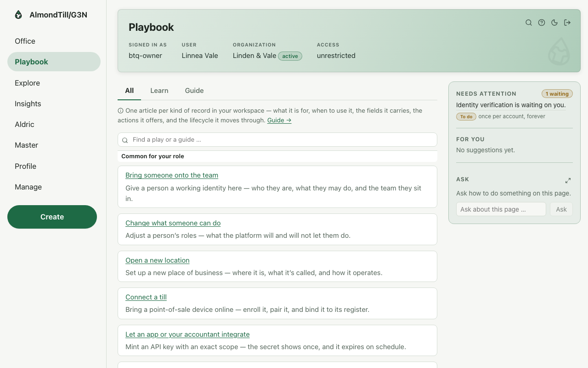588x368 pixels.
Task: Click the organization name 'Linden & Vale'
Action: pos(254,56)
